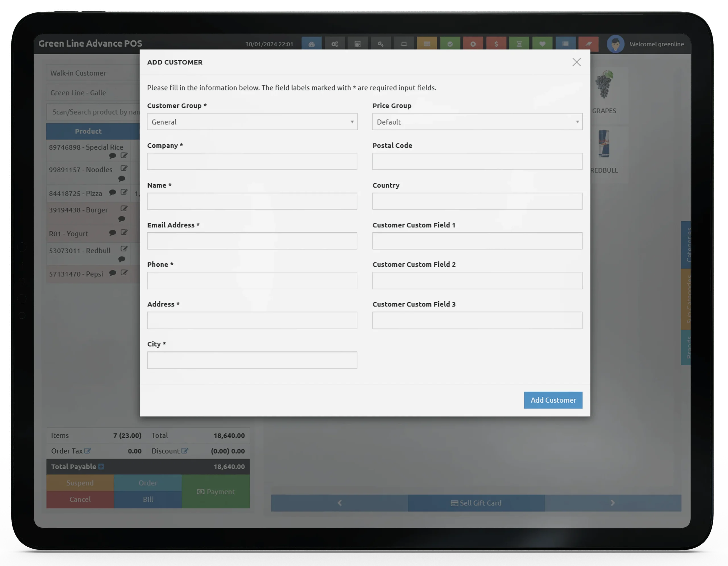Close the Add Customer dialog

[576, 62]
